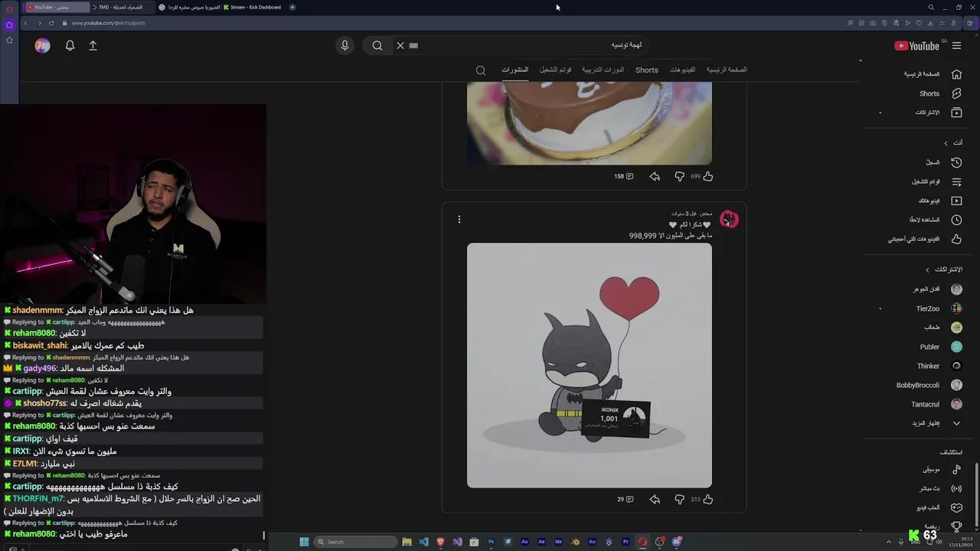Click the search magnifier button

(377, 46)
